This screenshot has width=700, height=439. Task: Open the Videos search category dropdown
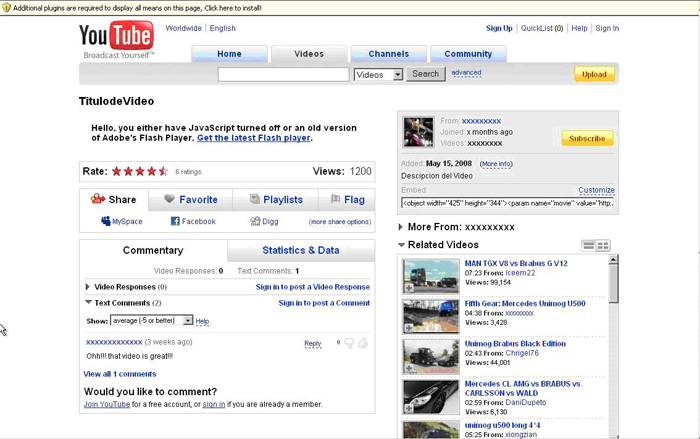click(x=397, y=74)
